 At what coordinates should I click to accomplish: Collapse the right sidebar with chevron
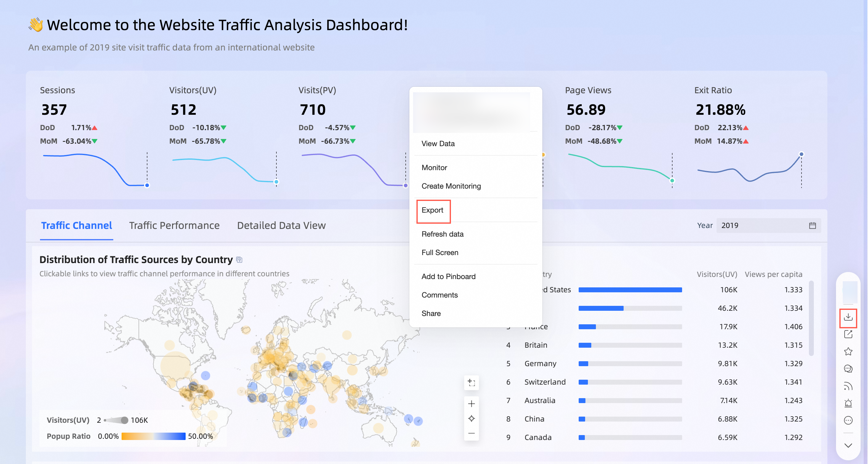pyautogui.click(x=848, y=446)
